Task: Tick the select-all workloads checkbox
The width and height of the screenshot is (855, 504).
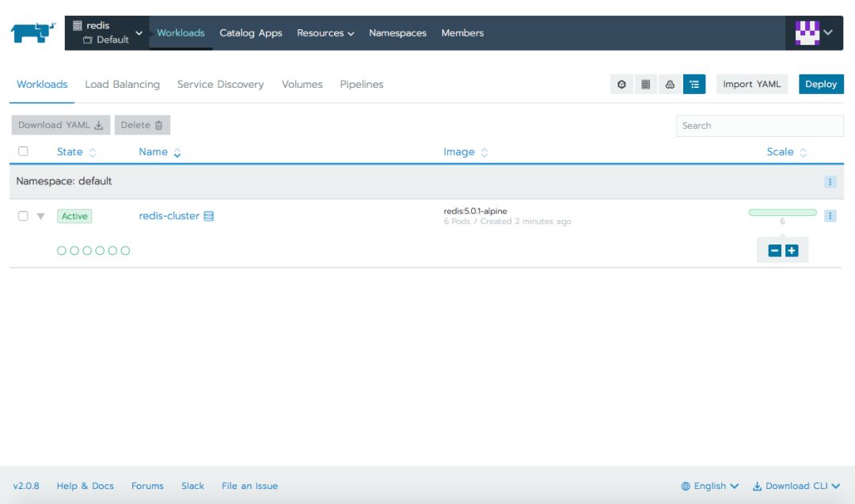Action: tap(23, 151)
